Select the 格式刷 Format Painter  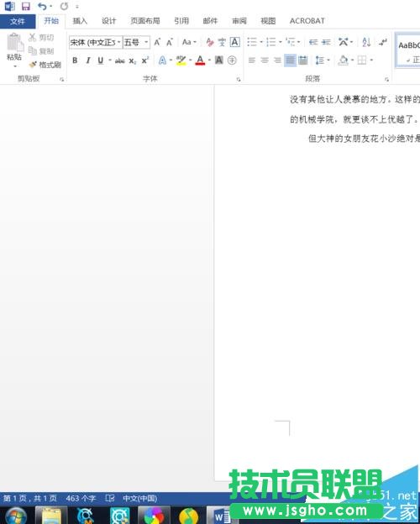(x=45, y=65)
